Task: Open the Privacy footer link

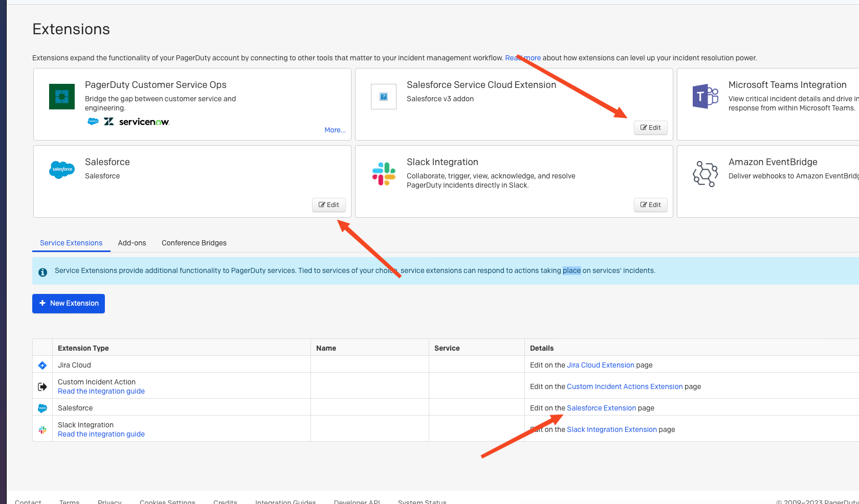Action: [x=109, y=502]
